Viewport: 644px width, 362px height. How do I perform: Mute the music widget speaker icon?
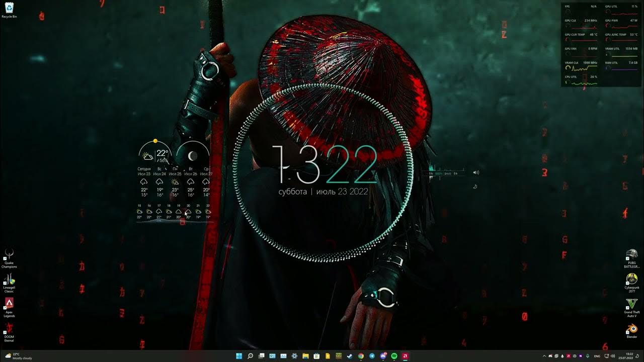[476, 172]
